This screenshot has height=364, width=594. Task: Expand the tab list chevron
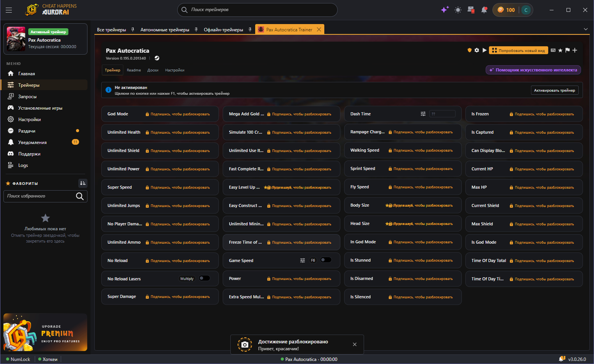click(586, 29)
